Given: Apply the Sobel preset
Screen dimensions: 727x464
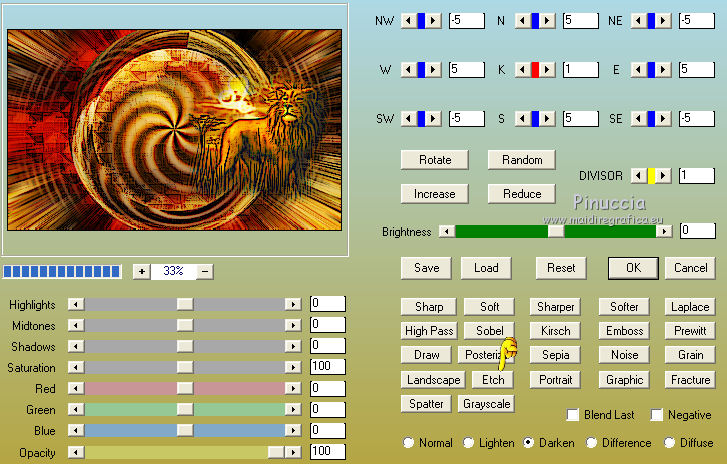Looking at the screenshot, I should (x=489, y=331).
